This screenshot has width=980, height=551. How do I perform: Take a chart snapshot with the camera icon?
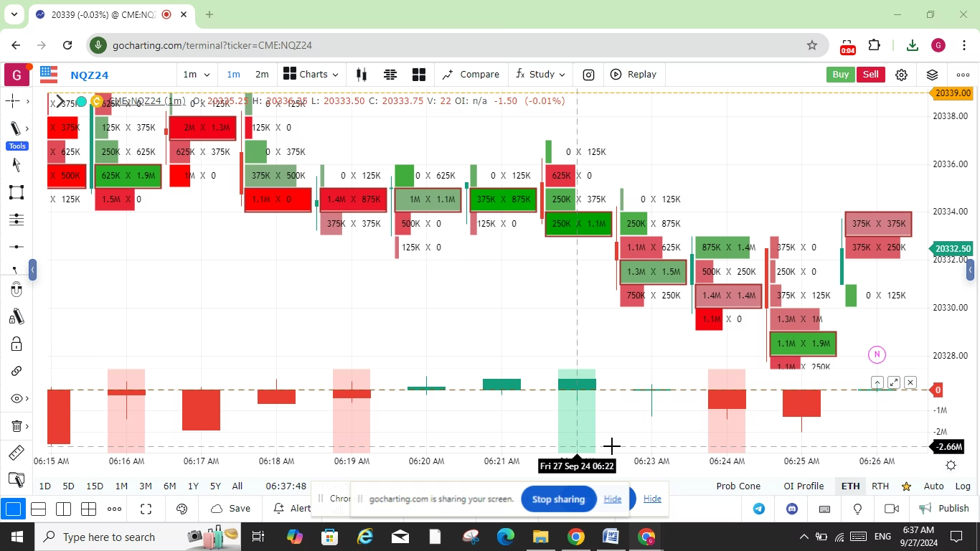588,74
